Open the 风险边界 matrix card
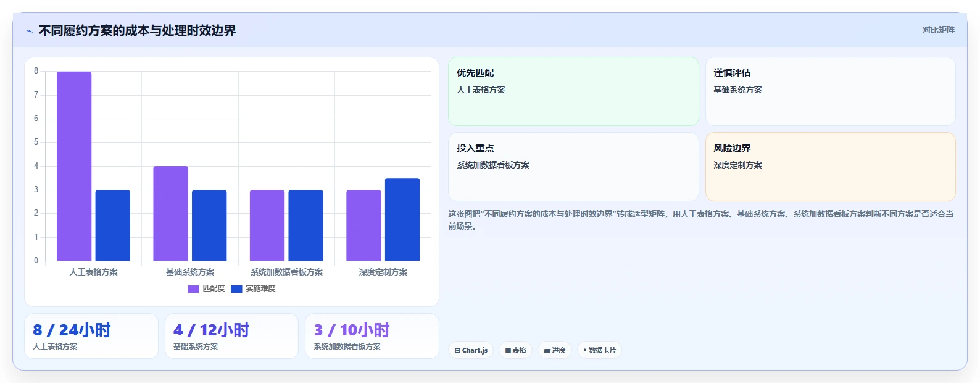Viewport: 980px width, 383px height. pyautogui.click(x=830, y=167)
